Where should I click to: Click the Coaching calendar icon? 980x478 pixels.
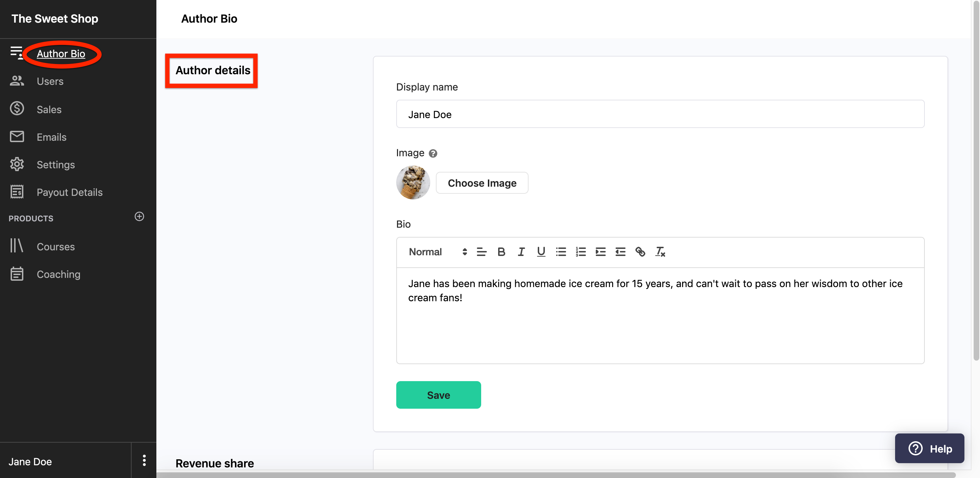[x=17, y=273]
